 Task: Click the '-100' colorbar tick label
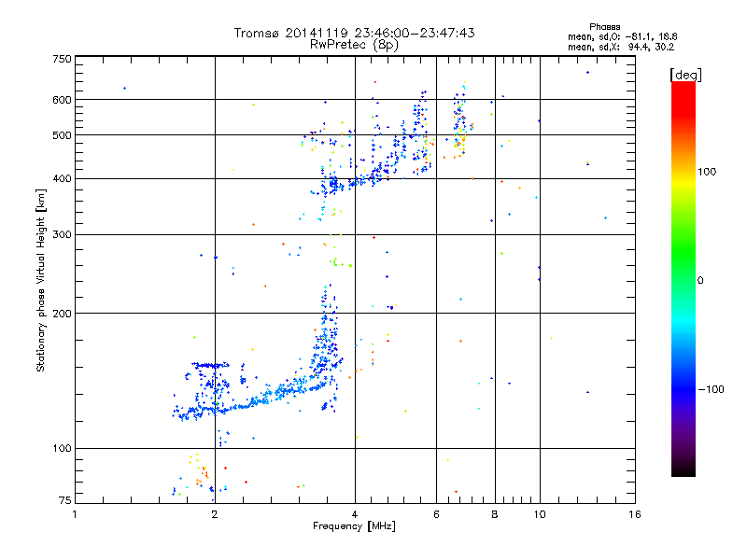711,389
